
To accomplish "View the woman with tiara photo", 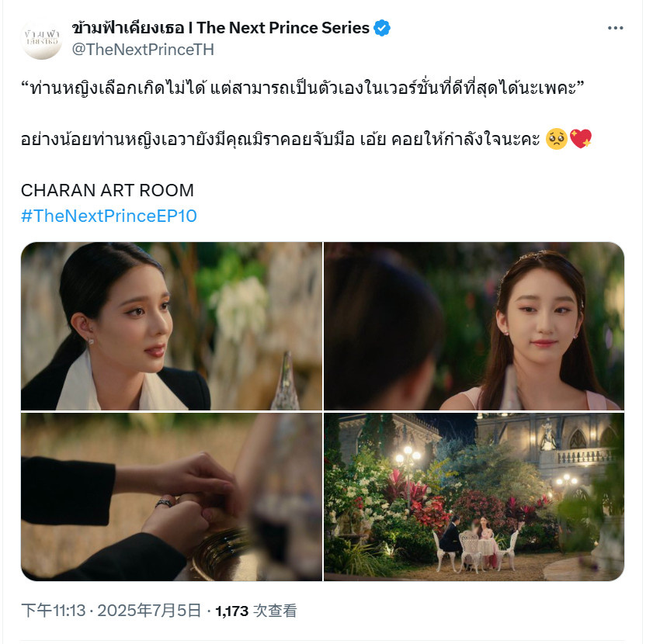I will coord(474,326).
